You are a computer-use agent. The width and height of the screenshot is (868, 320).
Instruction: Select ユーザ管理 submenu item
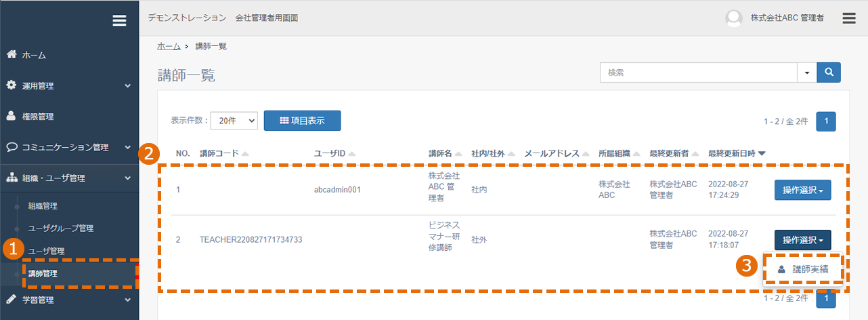pyautogui.click(x=46, y=251)
